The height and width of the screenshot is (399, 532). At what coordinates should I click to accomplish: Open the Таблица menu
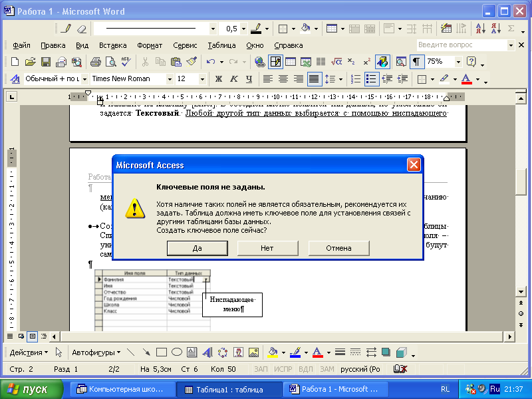click(x=221, y=45)
